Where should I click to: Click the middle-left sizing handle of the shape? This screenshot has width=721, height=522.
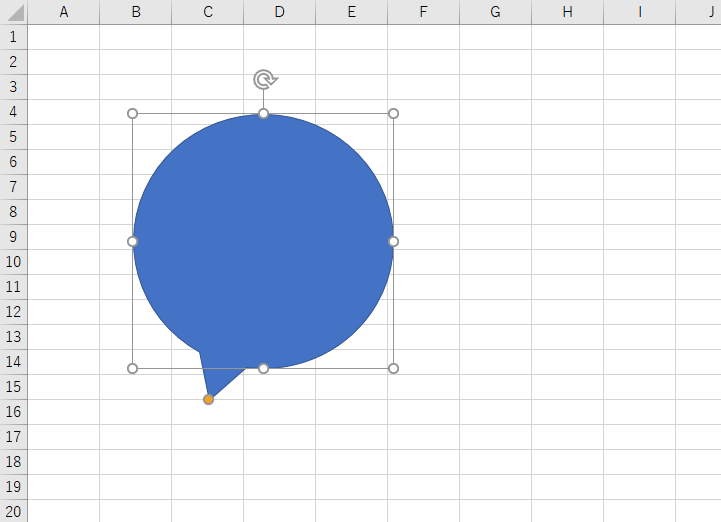(x=132, y=241)
